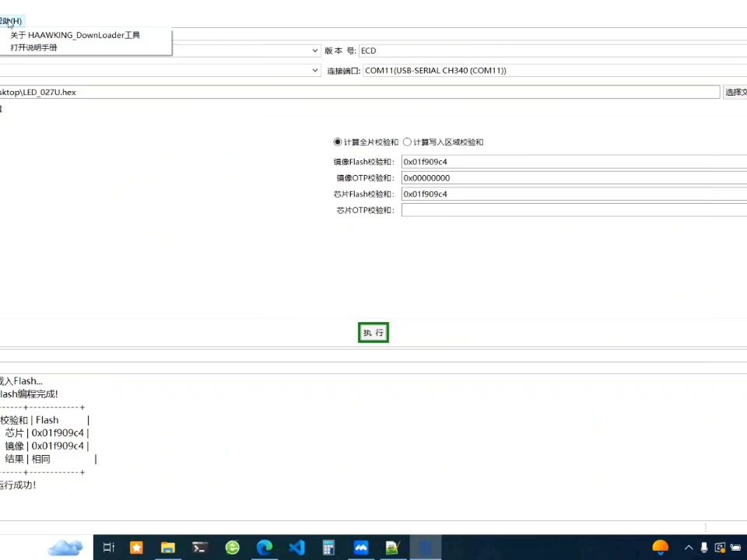Image resolution: width=747 pixels, height=560 pixels.
Task: Select the 计算写入区域校验和 radio button
Action: pos(407,142)
